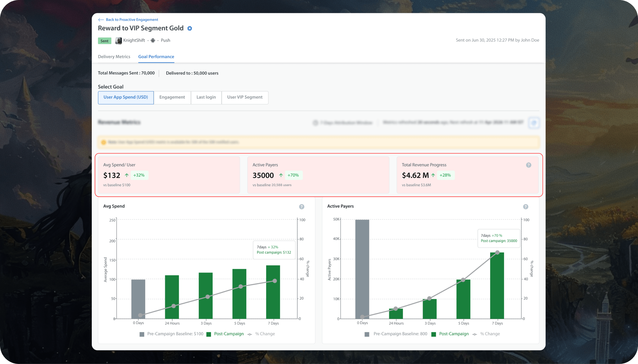The image size is (638, 364).
Task: Click the 7days +32% chart tooltip
Action: tap(274, 250)
